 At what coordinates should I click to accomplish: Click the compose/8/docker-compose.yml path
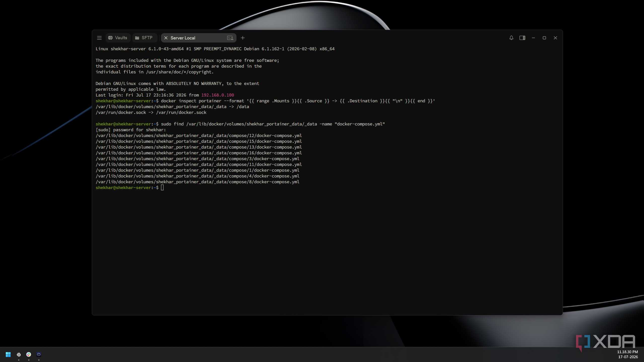point(197,182)
